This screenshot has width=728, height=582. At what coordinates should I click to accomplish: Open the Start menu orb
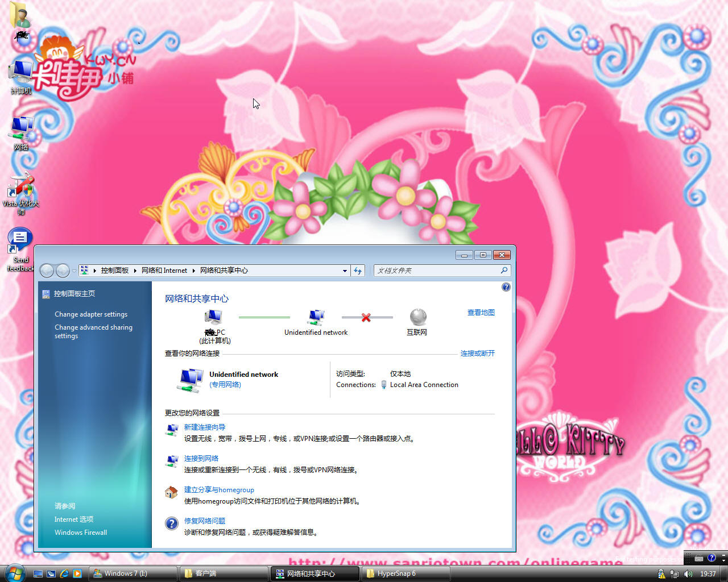[x=14, y=573]
